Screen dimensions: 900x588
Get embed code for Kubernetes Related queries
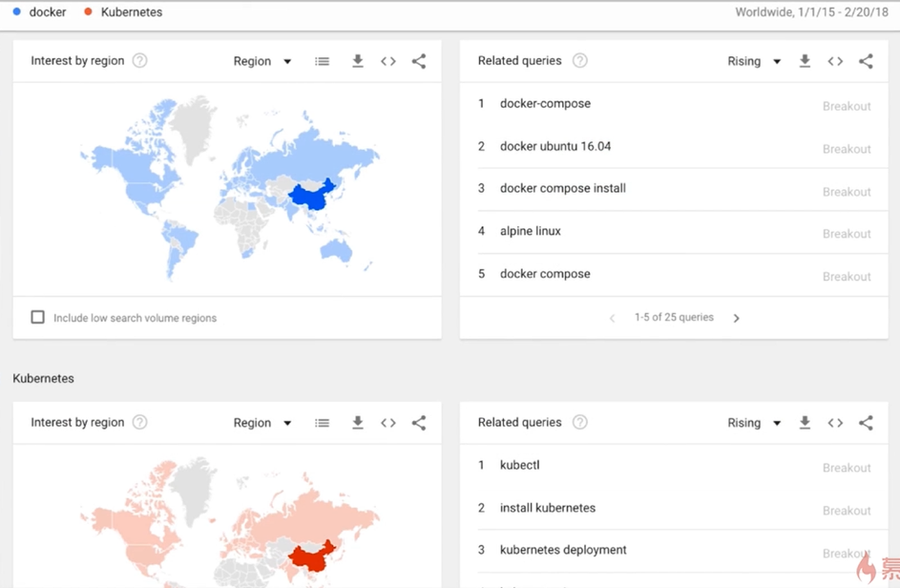point(835,423)
